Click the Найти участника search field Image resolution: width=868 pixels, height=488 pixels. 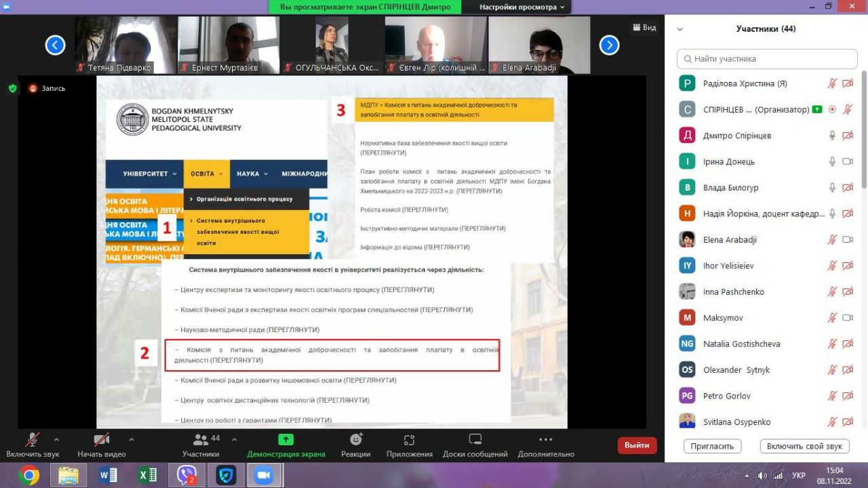pyautogui.click(x=767, y=59)
